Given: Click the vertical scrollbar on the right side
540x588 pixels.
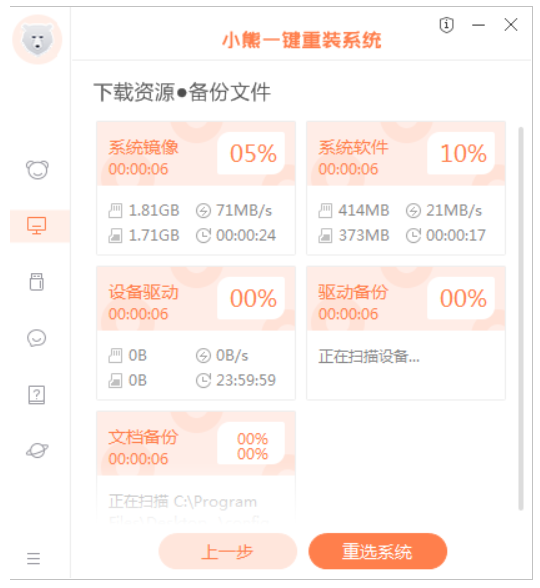Looking at the screenshot, I should pyautogui.click(x=521, y=319).
